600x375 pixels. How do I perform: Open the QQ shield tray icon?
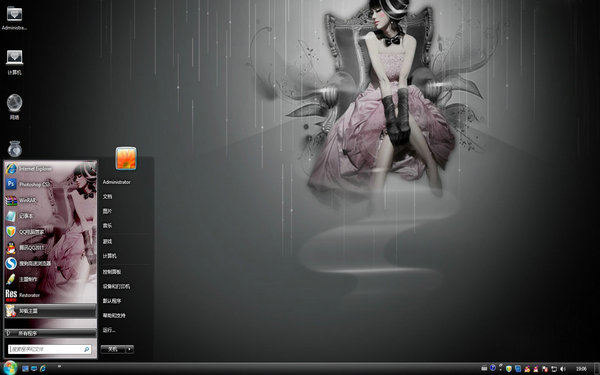point(509,368)
